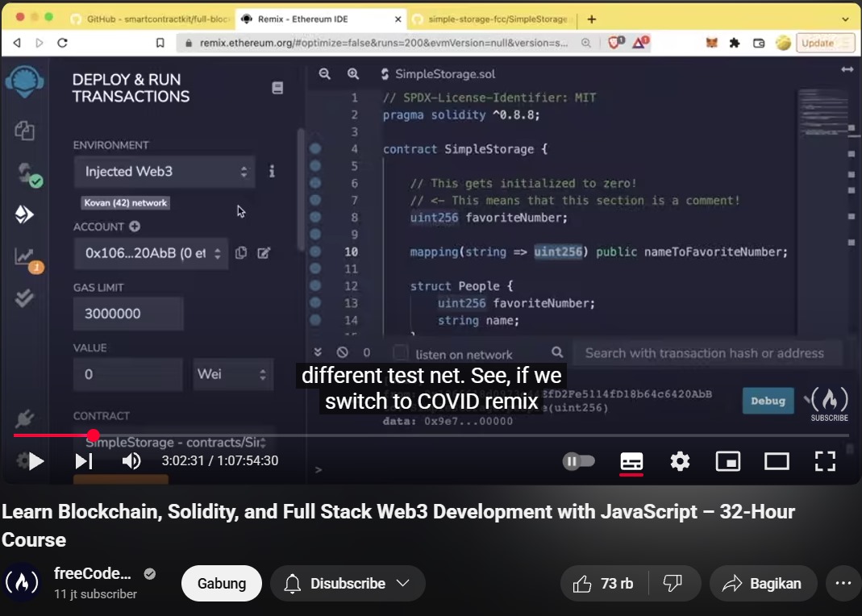Open the Wei unit dropdown

pos(232,374)
